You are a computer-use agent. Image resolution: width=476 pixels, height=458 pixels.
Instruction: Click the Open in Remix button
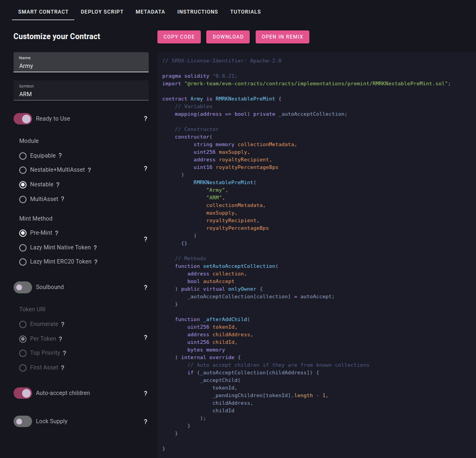pyautogui.click(x=282, y=37)
